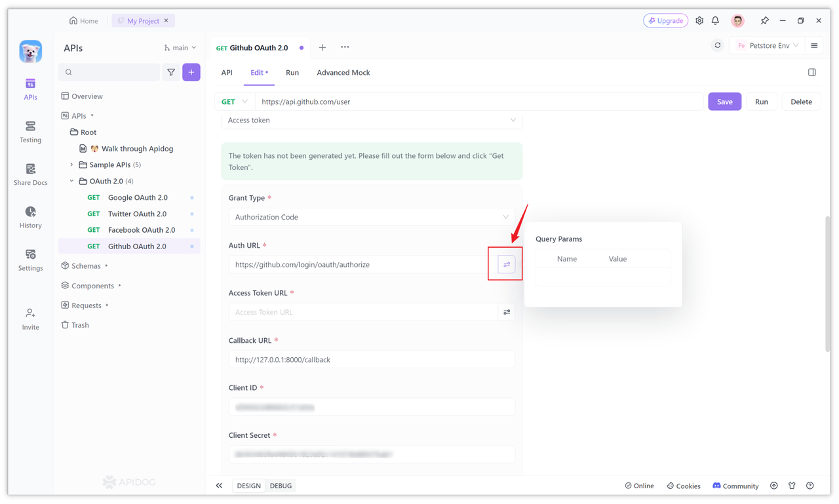Switch to the Edit tab
This screenshot has height=504, width=839.
[x=259, y=73]
